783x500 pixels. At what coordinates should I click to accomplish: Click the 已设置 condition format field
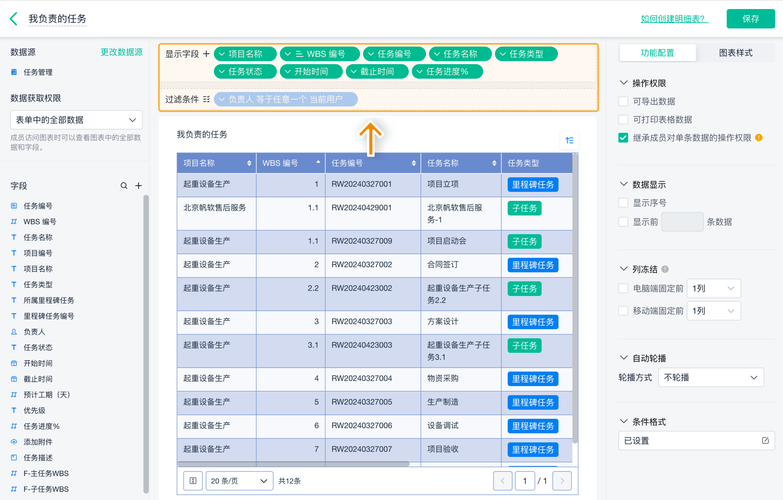[x=697, y=441]
